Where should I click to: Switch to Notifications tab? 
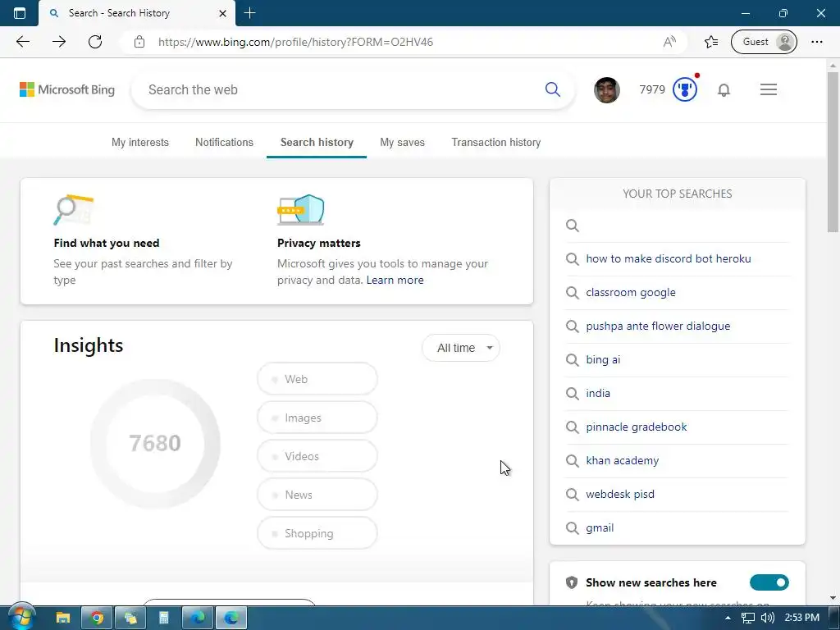[x=224, y=142]
